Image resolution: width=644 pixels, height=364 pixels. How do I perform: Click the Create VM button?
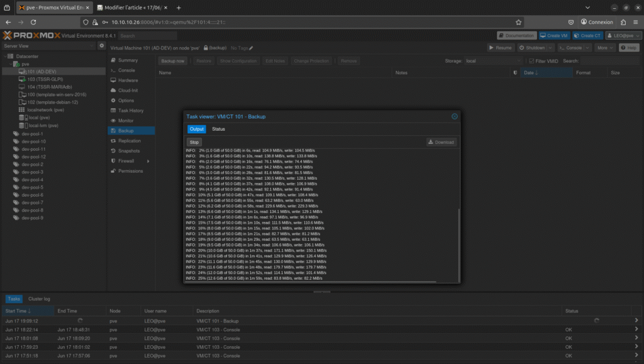point(553,36)
